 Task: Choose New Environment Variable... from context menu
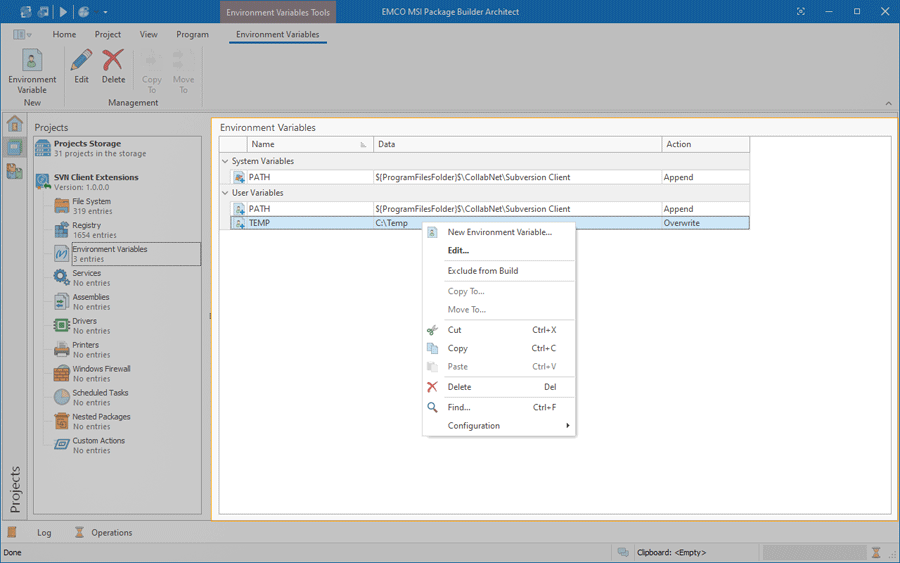[x=499, y=232]
